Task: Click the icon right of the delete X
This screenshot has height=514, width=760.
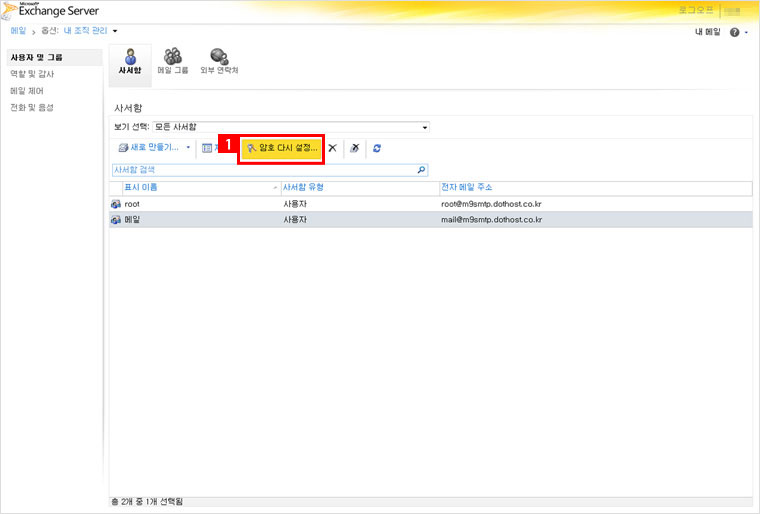Action: click(355, 148)
